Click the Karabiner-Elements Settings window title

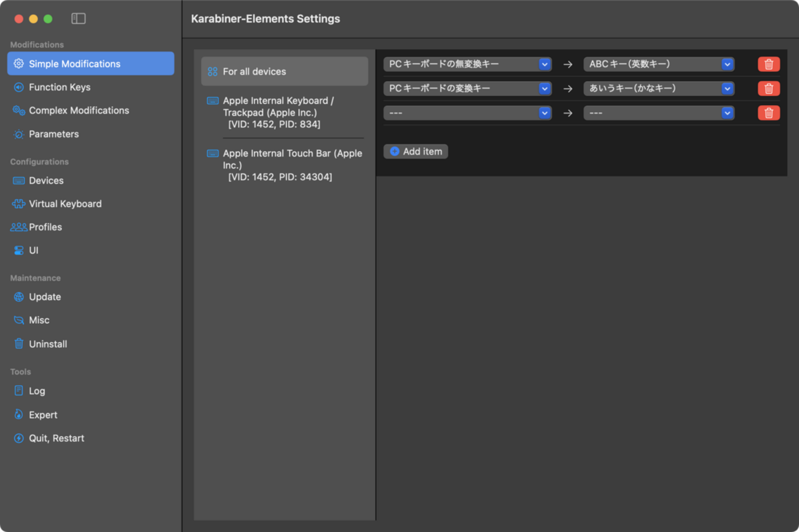pos(266,19)
